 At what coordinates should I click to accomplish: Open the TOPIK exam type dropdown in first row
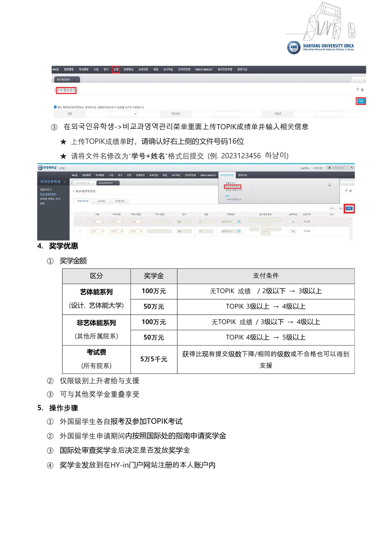click(136, 222)
